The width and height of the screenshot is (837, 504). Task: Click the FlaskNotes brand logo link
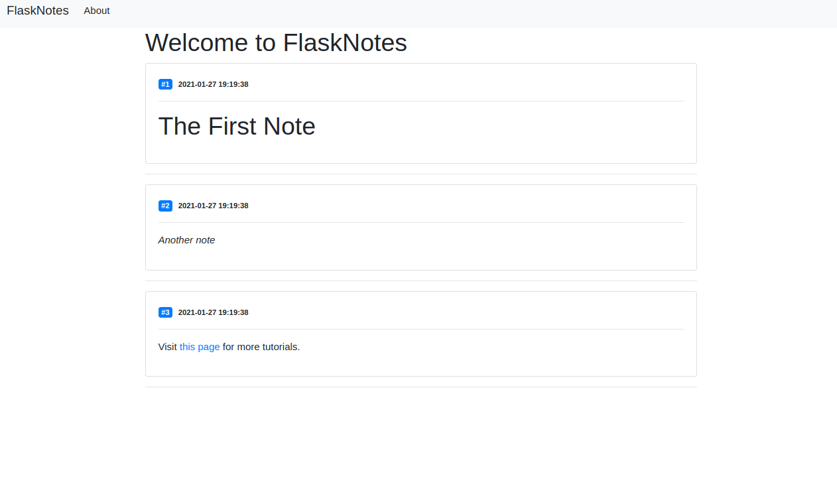[x=38, y=11]
